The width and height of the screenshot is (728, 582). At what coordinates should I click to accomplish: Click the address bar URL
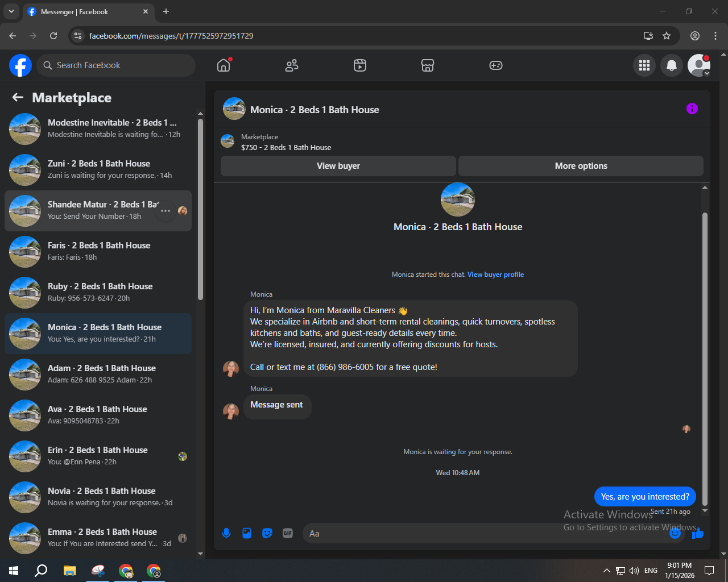(171, 36)
